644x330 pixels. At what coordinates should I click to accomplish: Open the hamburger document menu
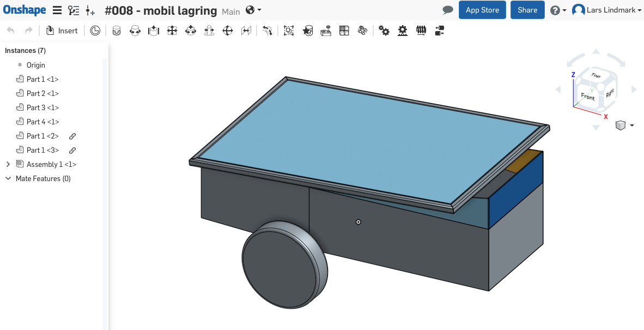(57, 10)
